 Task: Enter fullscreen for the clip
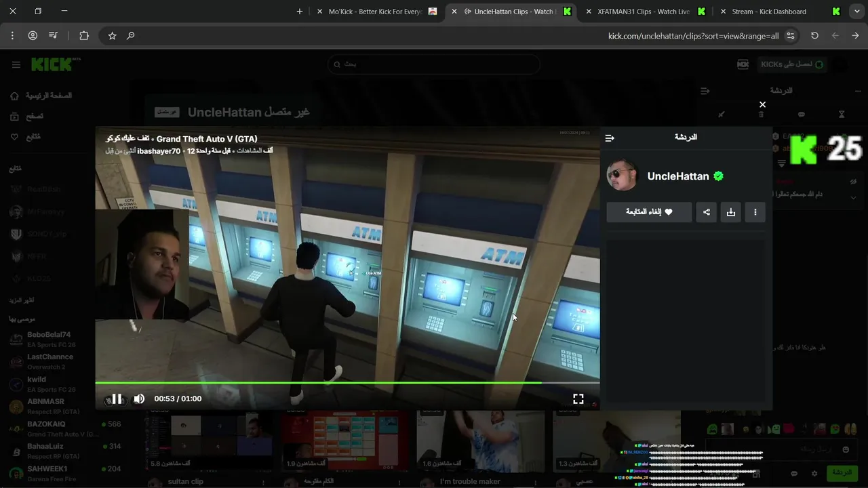point(578,399)
